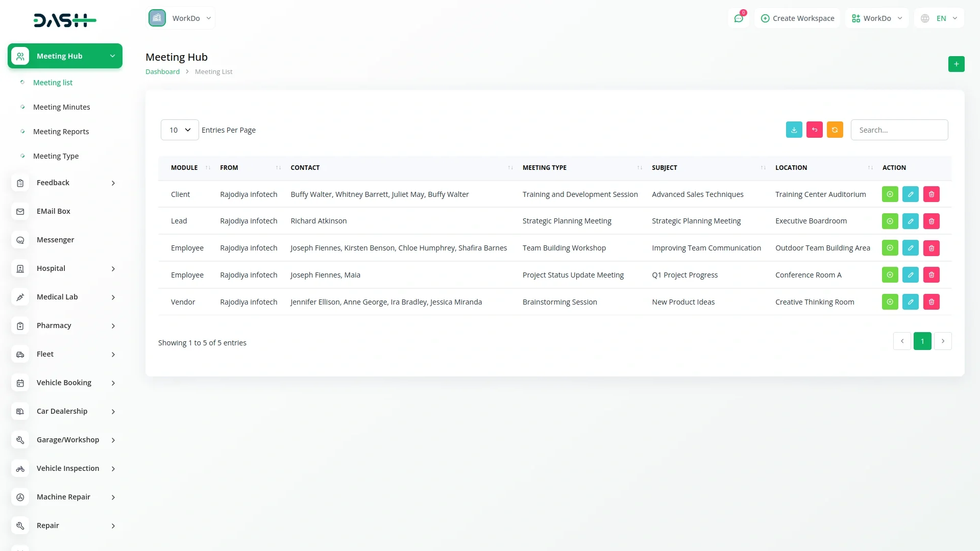Sort table by Location column

tap(791, 168)
